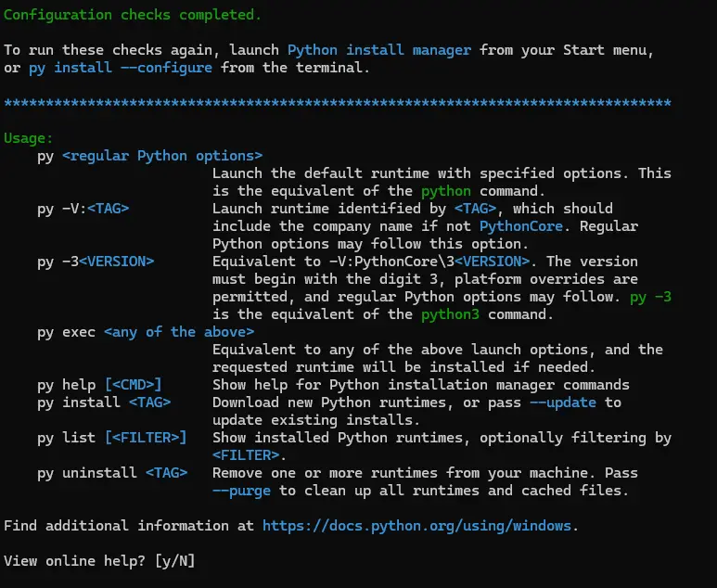Click the green 'py -3' text

tap(650, 297)
